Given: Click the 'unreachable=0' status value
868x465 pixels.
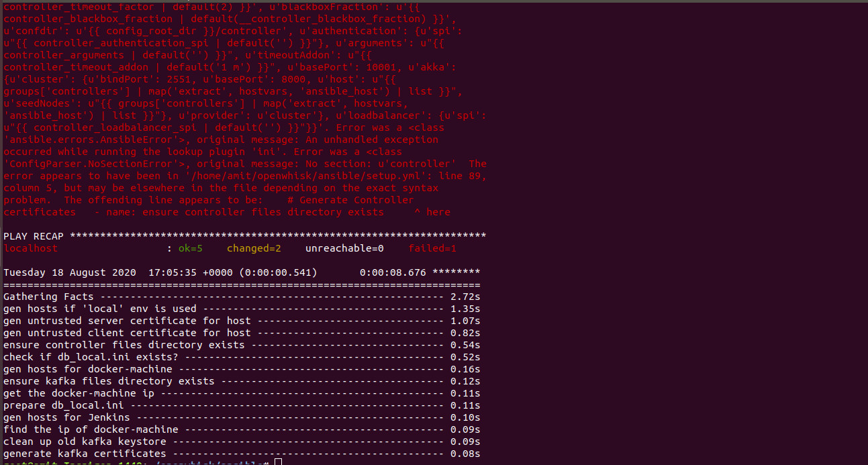Looking at the screenshot, I should 345,248.
